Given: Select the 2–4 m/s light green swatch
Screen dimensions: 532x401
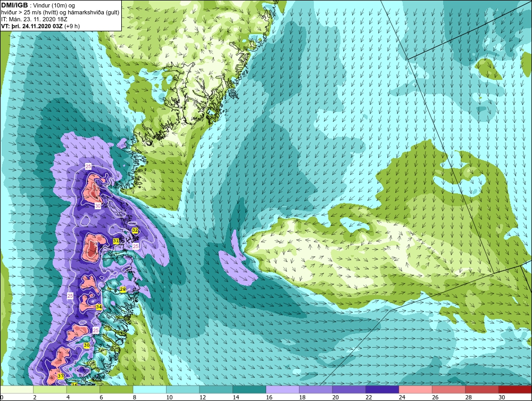Looking at the screenshot, I should [50, 389].
